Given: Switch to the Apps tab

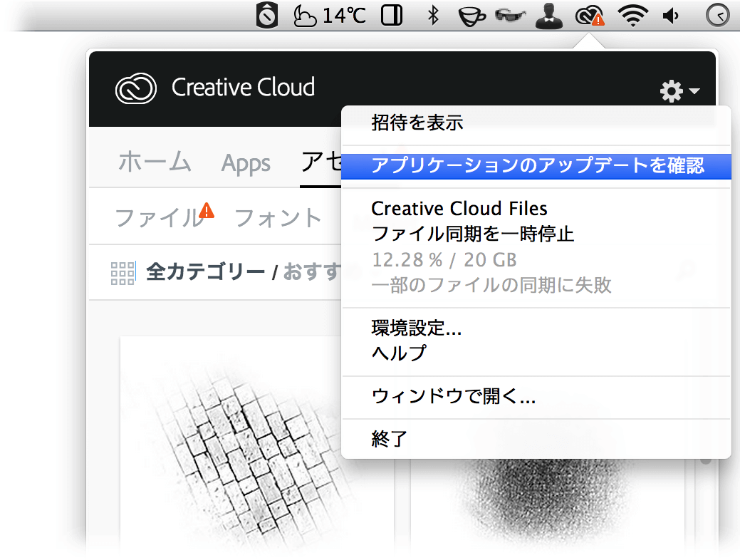Looking at the screenshot, I should point(246,164).
